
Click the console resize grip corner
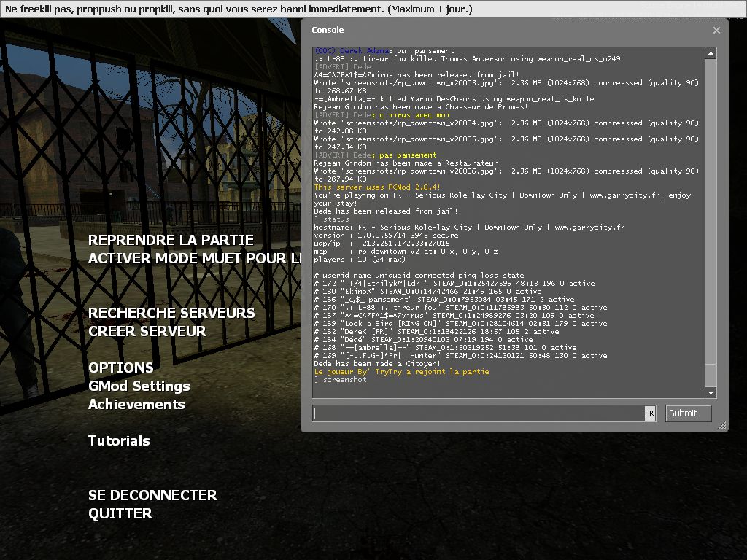point(722,426)
